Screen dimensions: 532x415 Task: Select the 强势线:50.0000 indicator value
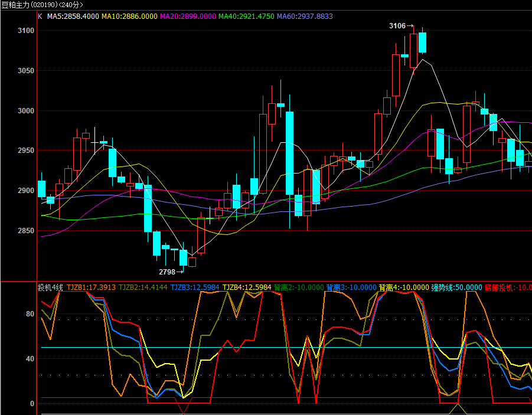(x=456, y=287)
